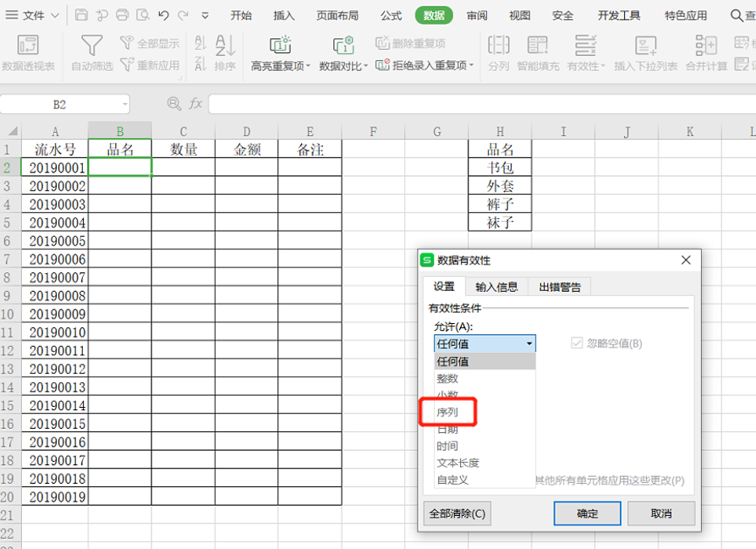Expand quick access toolbar customize arrow
Image resolution: width=756 pixels, height=549 pixels.
(205, 15)
